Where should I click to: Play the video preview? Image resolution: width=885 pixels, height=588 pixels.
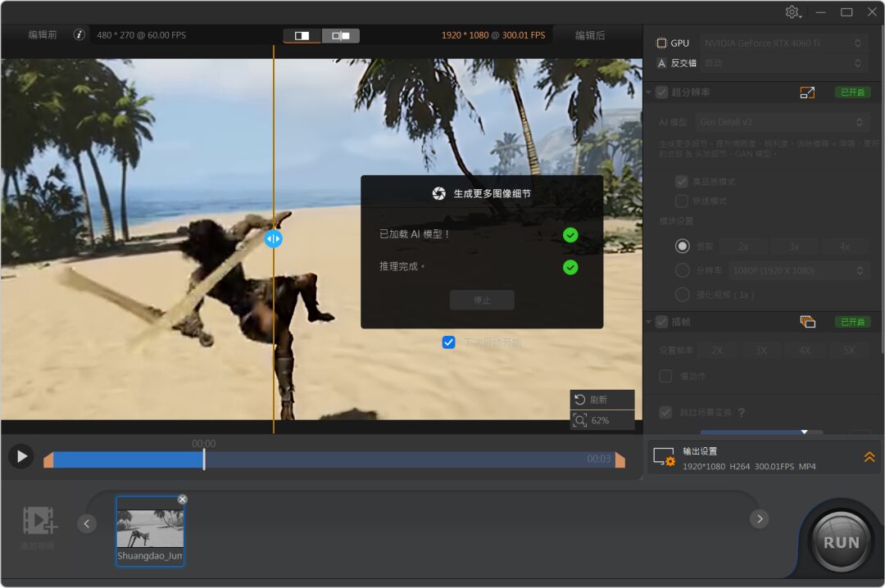coord(21,456)
